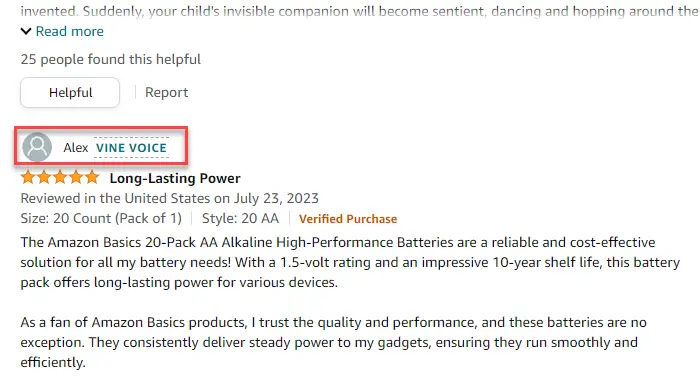Click the fifth orange rating star
Image resolution: width=700 pixels, height=381 pixels.
coord(92,178)
